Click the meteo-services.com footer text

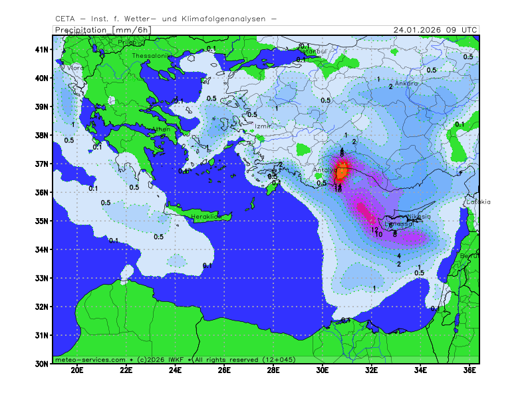point(90,359)
